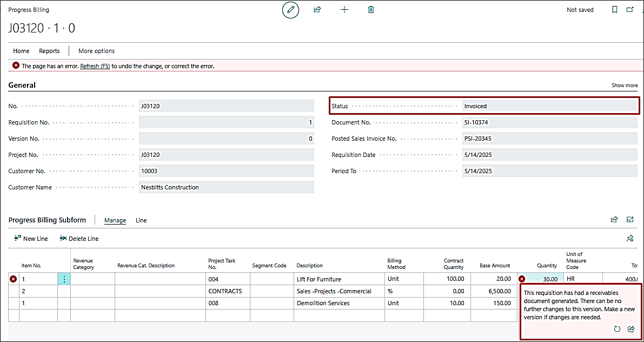Click the Quantity column header
Screen dimensions: 644x342
(547, 266)
